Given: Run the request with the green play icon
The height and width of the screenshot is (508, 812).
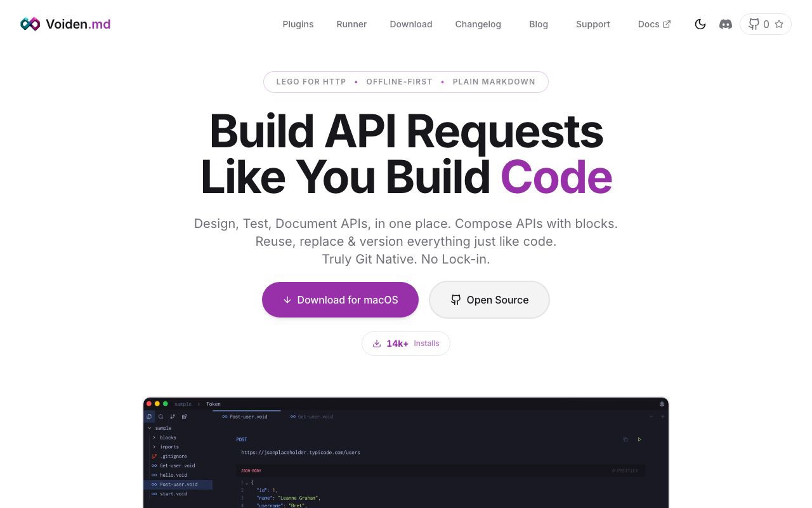Looking at the screenshot, I should pos(639,439).
